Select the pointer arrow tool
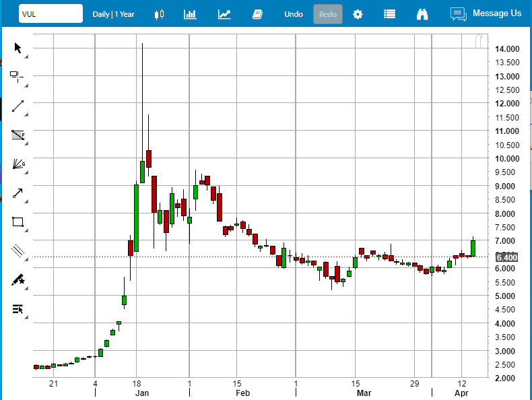This screenshot has height=400, width=532. pos(18,48)
